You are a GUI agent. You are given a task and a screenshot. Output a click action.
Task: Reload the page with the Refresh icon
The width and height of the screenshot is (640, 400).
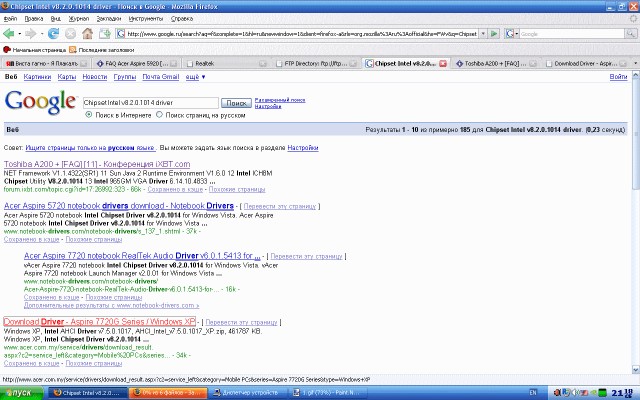click(53, 33)
